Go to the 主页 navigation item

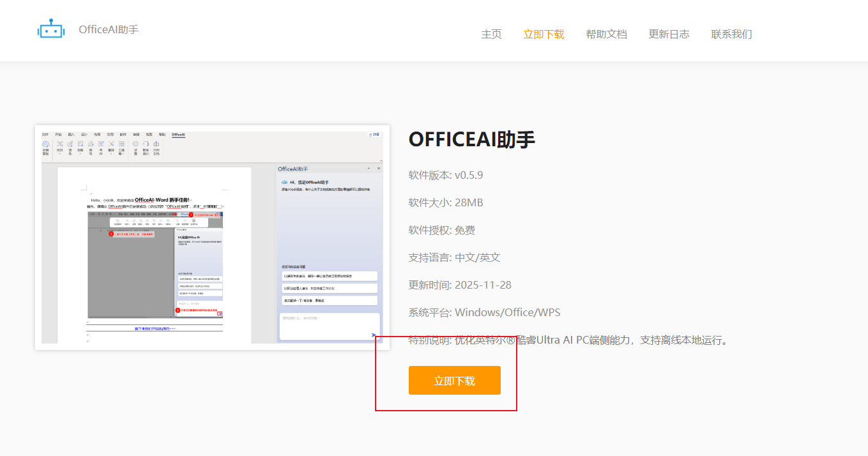[491, 34]
